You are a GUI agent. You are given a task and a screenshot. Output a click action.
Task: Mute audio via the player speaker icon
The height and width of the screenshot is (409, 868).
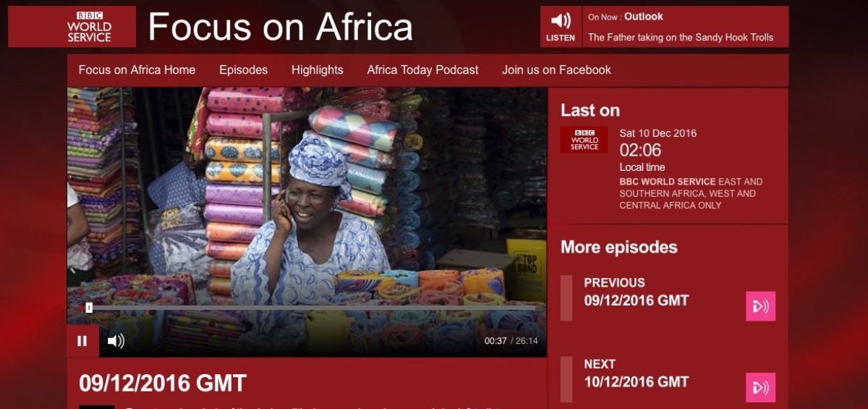[x=116, y=341]
